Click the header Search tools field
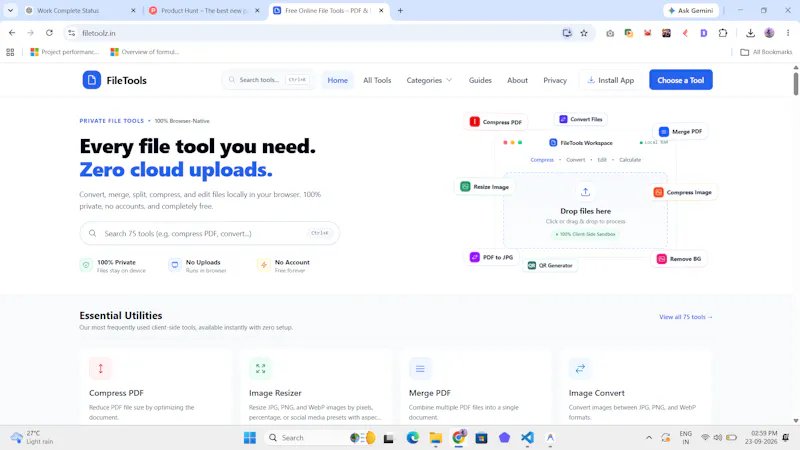The width and height of the screenshot is (800, 450). [268, 80]
